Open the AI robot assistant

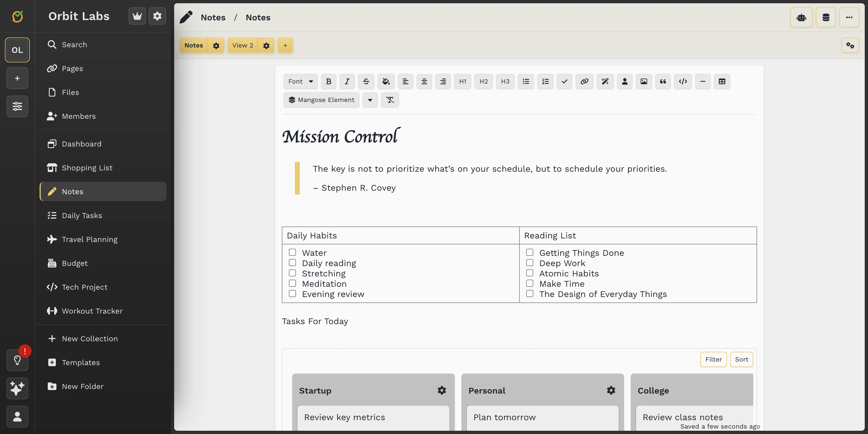(801, 18)
